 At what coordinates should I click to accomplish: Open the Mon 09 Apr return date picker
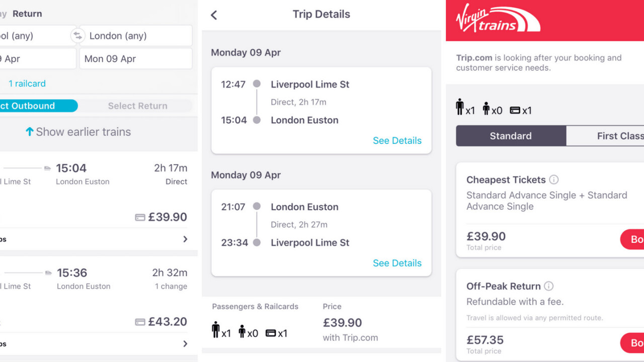[x=135, y=59]
